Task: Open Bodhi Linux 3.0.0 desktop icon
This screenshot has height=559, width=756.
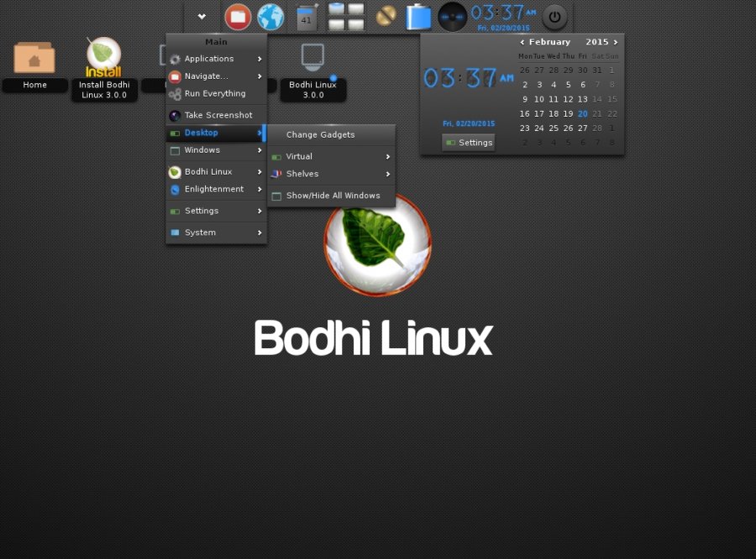Action: (313, 71)
